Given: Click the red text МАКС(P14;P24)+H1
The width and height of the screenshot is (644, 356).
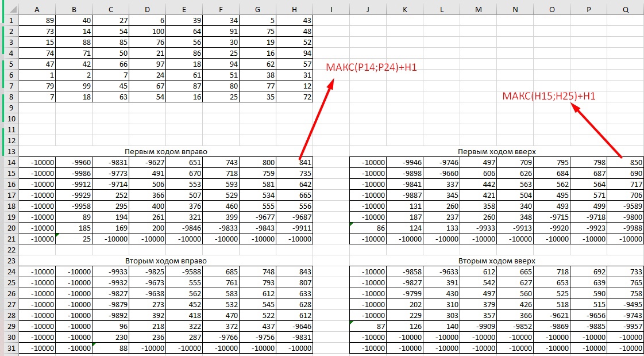Looking at the screenshot, I should (371, 67).
